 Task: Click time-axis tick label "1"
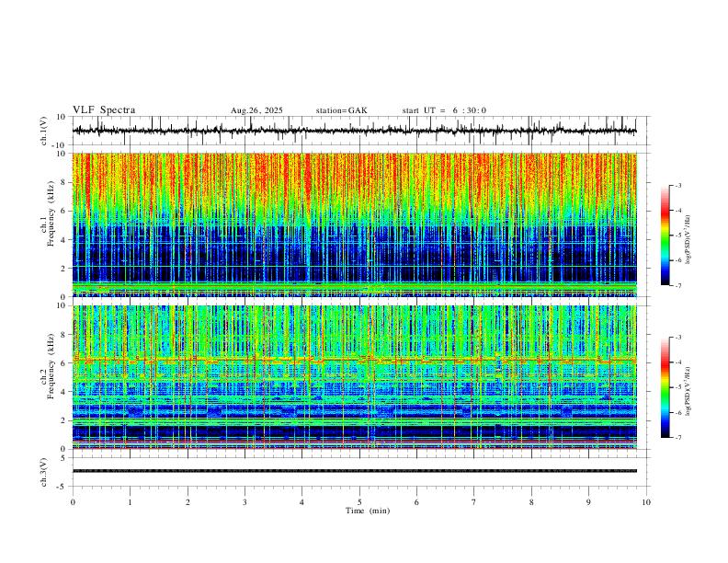click(x=130, y=502)
